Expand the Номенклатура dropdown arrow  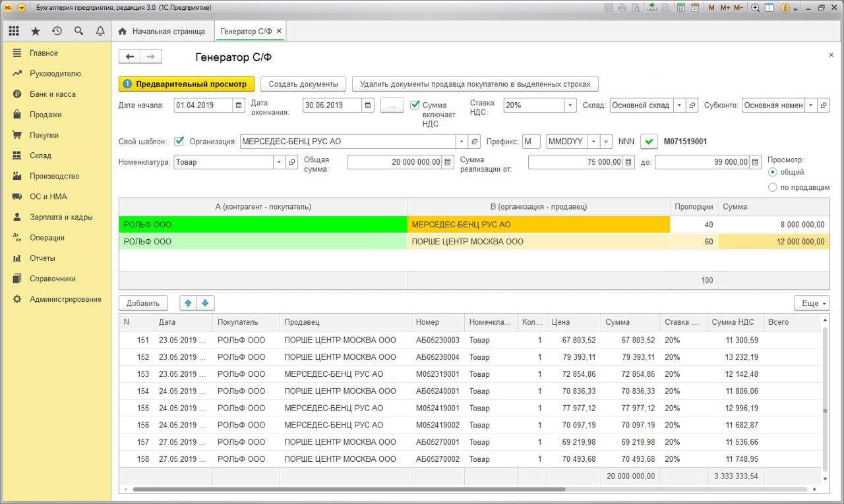(x=280, y=162)
